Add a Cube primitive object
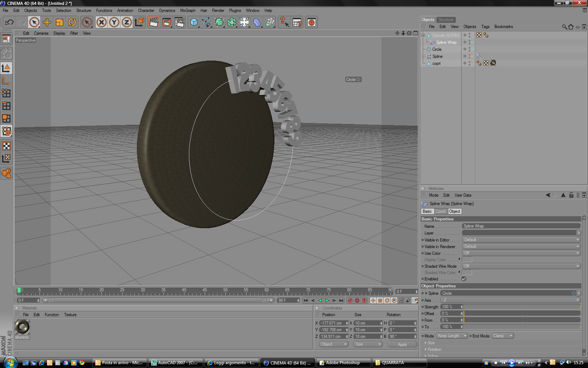The width and height of the screenshot is (588, 368). (194, 22)
